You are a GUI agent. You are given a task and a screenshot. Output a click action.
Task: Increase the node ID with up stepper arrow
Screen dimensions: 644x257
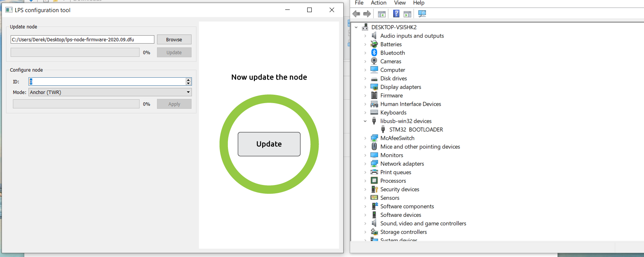click(x=188, y=80)
